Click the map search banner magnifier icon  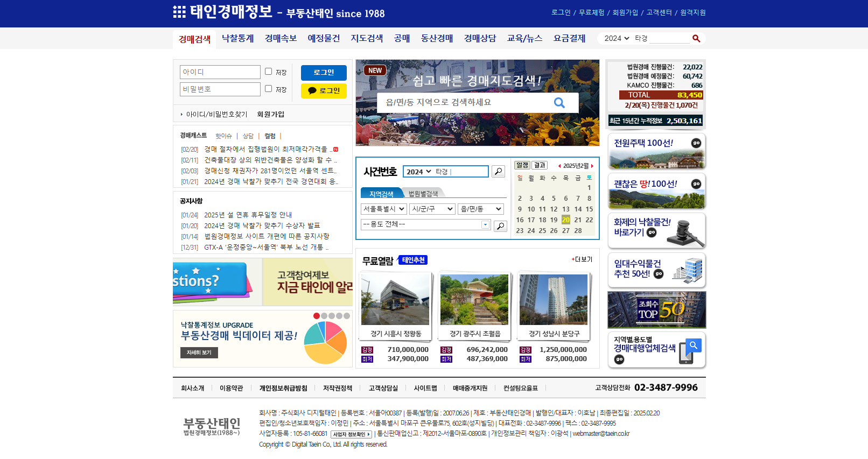tap(559, 103)
